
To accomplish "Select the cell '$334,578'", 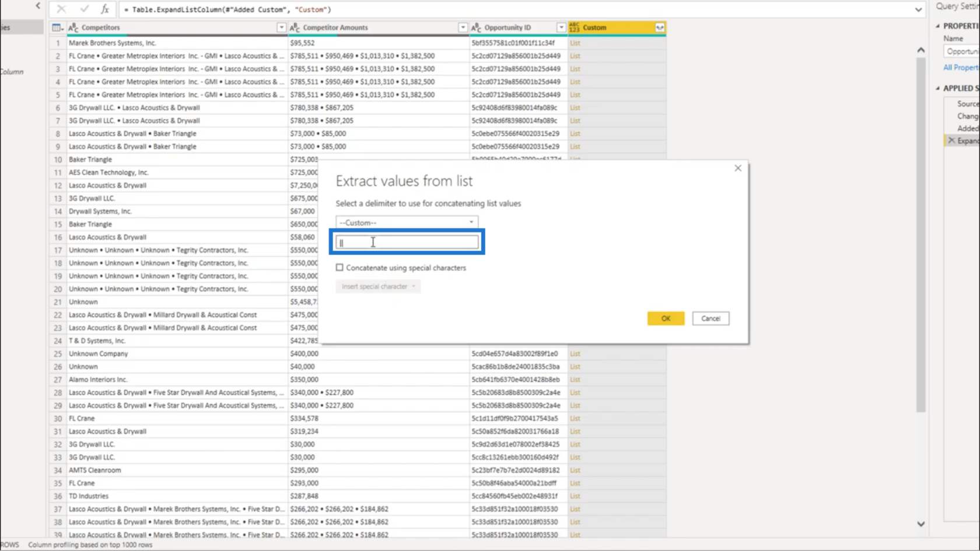I will (x=379, y=419).
